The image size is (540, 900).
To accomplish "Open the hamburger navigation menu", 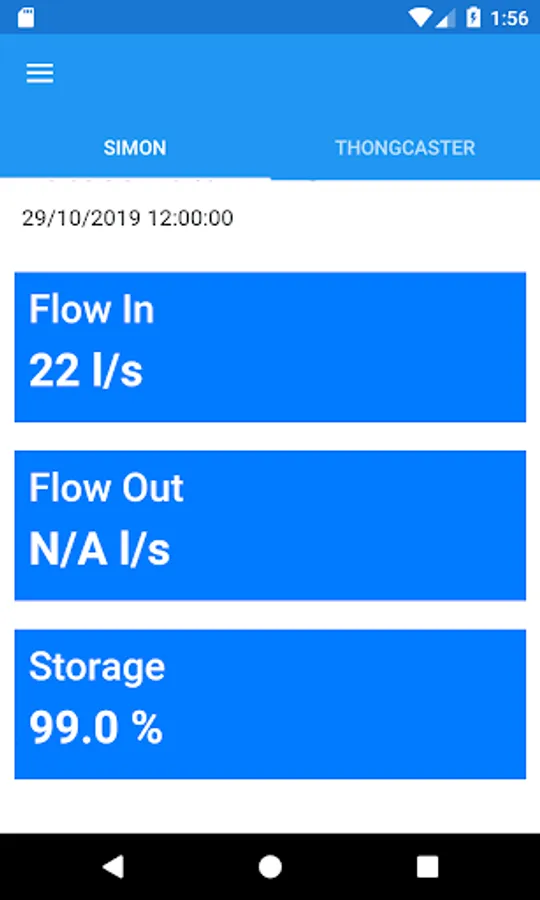I will point(40,73).
